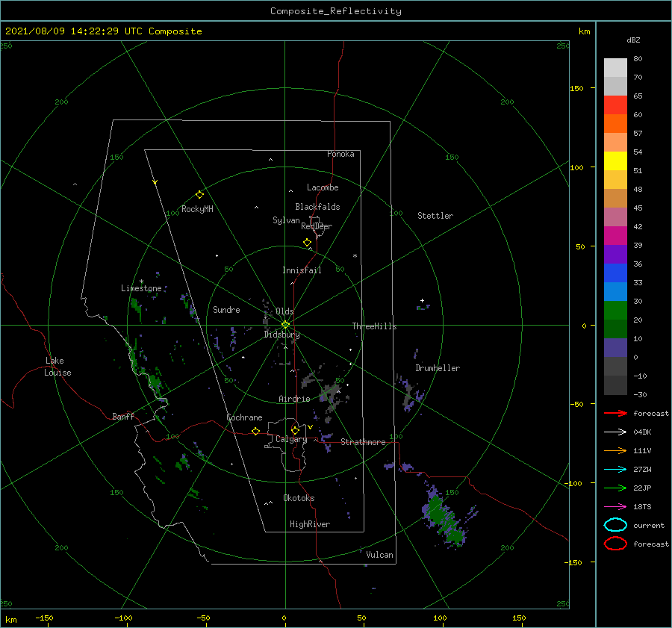Click the Banff label

(123, 416)
